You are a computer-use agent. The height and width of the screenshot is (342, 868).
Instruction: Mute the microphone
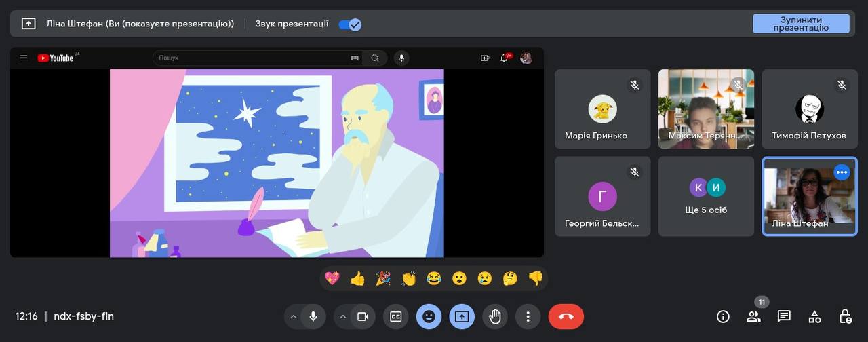(313, 316)
